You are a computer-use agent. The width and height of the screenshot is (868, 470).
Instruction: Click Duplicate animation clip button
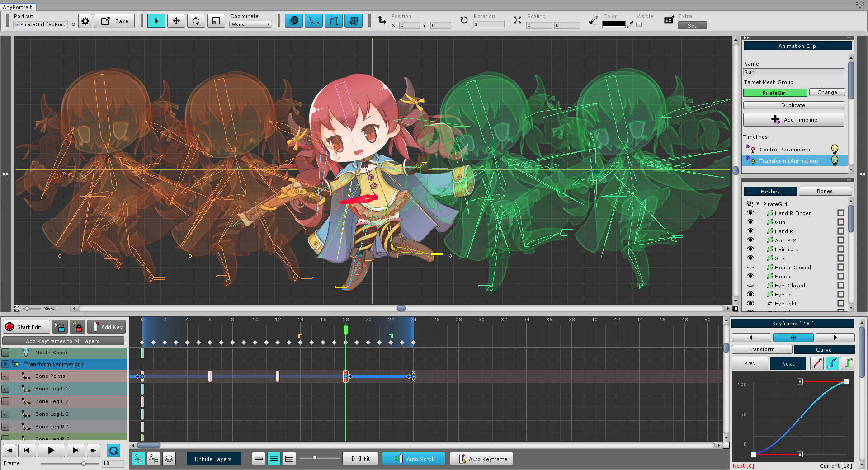coord(794,105)
